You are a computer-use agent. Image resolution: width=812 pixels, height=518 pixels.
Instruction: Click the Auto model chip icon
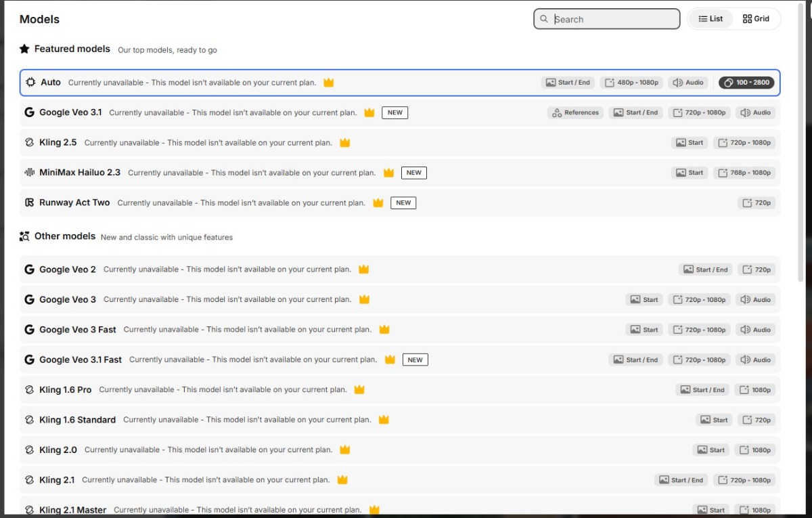click(x=30, y=83)
